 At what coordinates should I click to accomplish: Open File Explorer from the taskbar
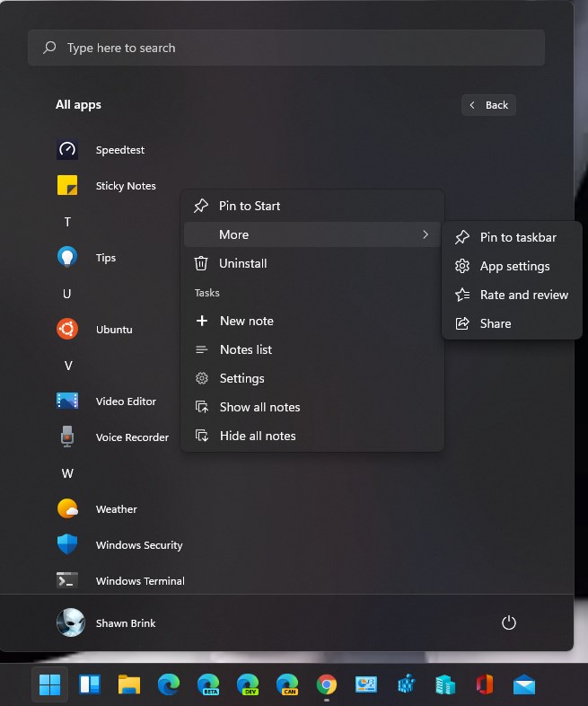[128, 684]
